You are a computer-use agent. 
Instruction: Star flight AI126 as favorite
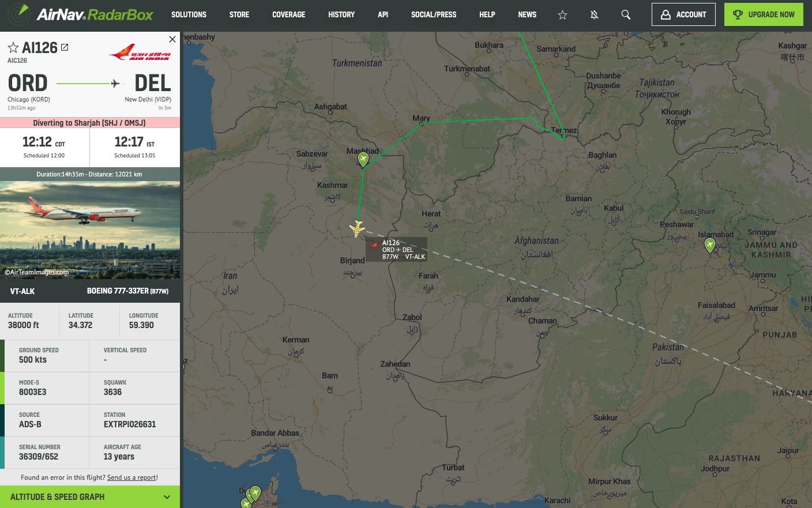(x=13, y=47)
